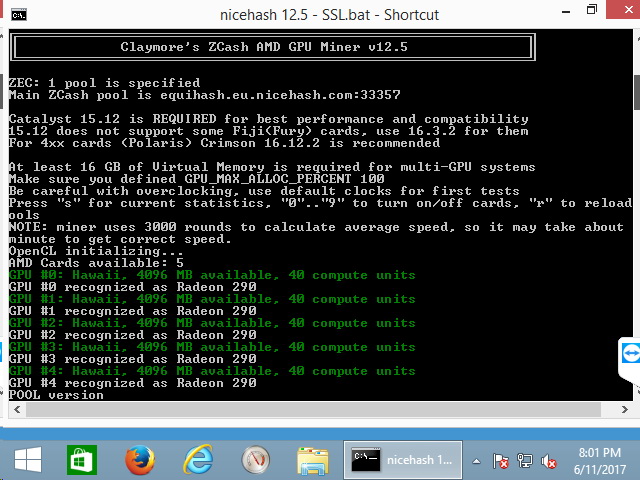Click the 'OpenCL initializing...' line
The width and height of the screenshot is (640, 480).
pyautogui.click(x=96, y=251)
